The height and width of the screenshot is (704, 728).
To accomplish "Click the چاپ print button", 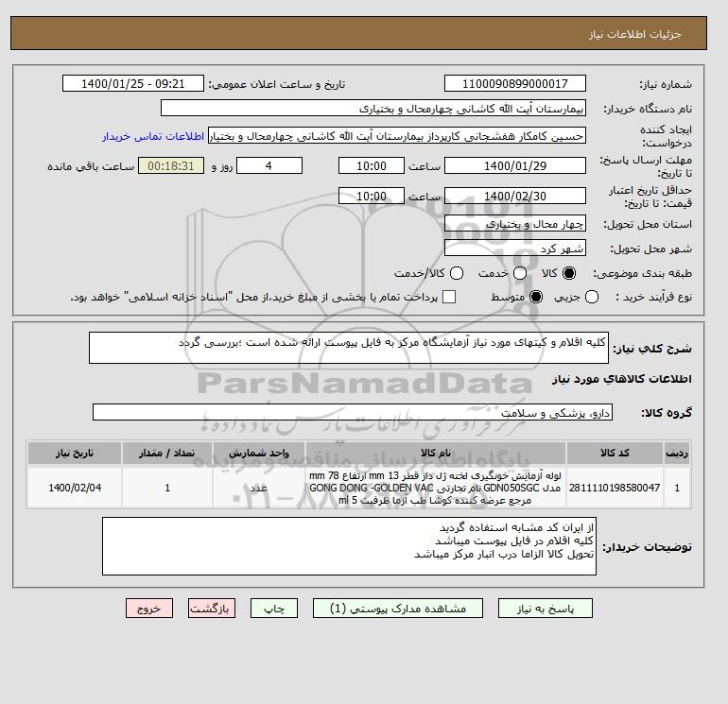I will click(274, 609).
